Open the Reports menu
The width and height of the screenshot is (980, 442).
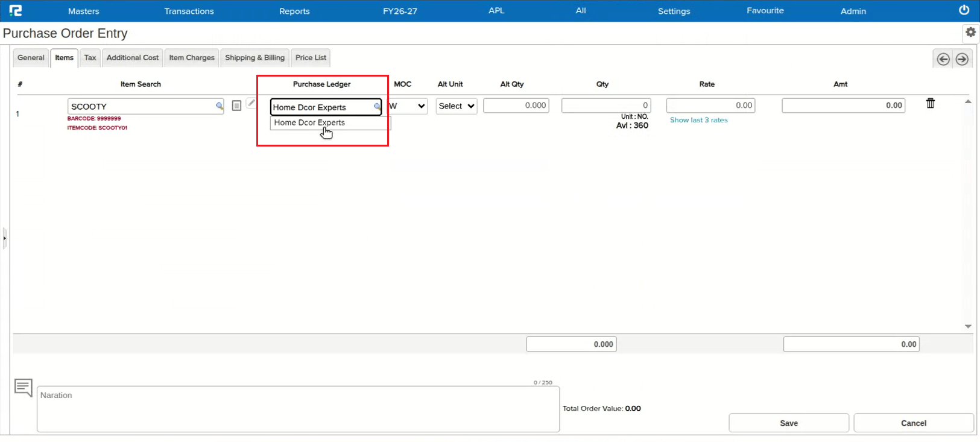294,11
